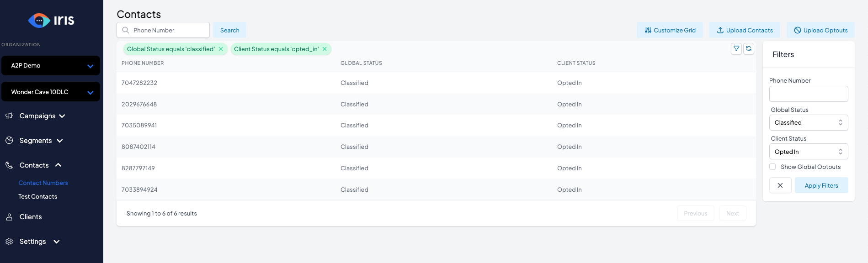Click the Apply Filters button
Image resolution: width=868 pixels, height=263 pixels.
(x=821, y=185)
